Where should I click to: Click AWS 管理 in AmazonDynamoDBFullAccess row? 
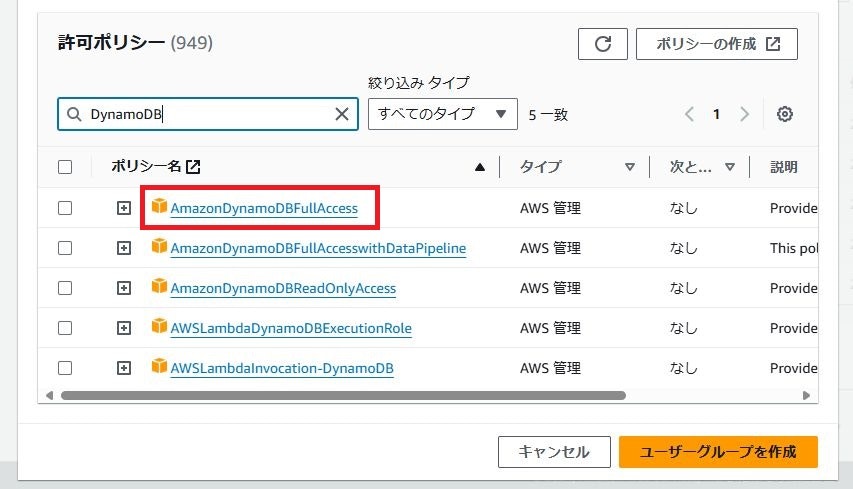coord(550,208)
